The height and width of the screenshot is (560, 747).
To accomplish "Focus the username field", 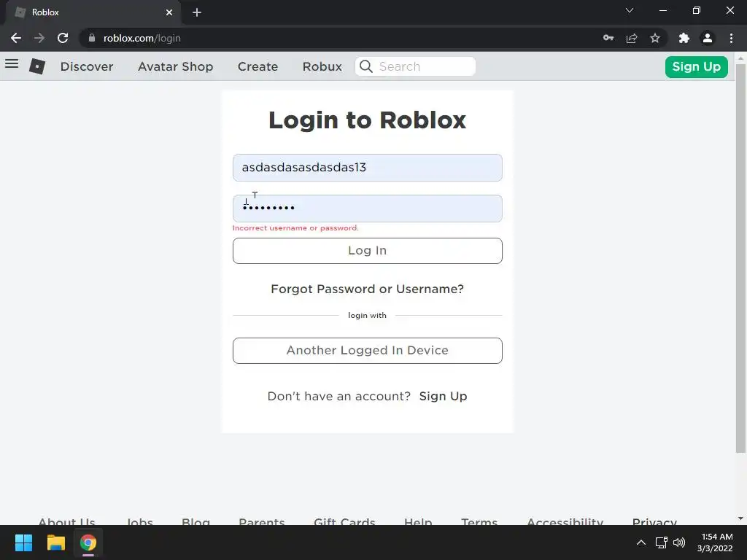I will pos(368,168).
